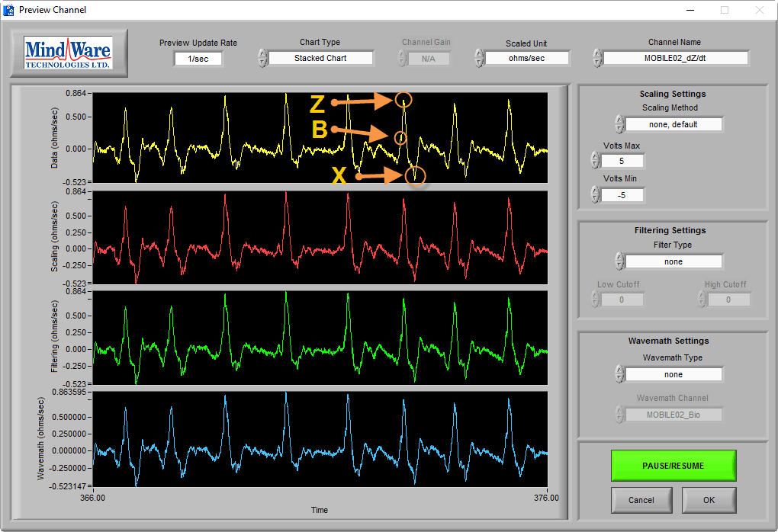
Task: Click the MindWare Technologies logo
Action: pyautogui.click(x=69, y=53)
